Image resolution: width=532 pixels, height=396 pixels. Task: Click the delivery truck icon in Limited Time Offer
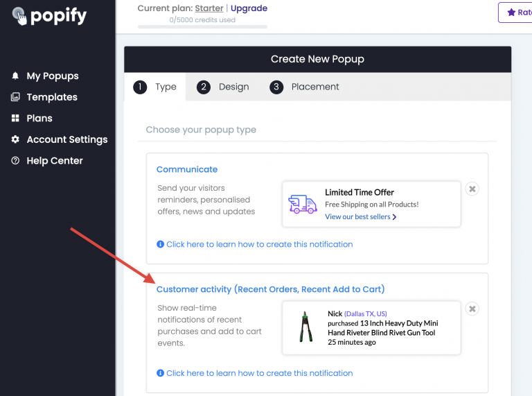tap(302, 204)
